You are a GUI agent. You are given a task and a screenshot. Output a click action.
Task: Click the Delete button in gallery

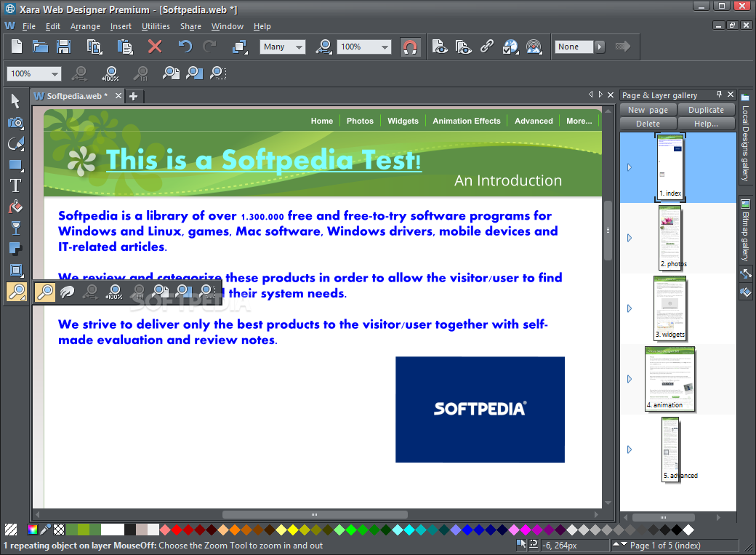tap(648, 124)
